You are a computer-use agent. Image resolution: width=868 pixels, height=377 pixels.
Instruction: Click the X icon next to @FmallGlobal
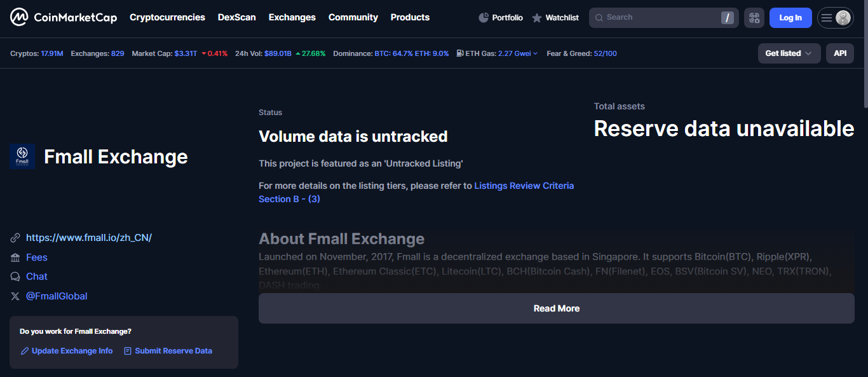tap(15, 296)
